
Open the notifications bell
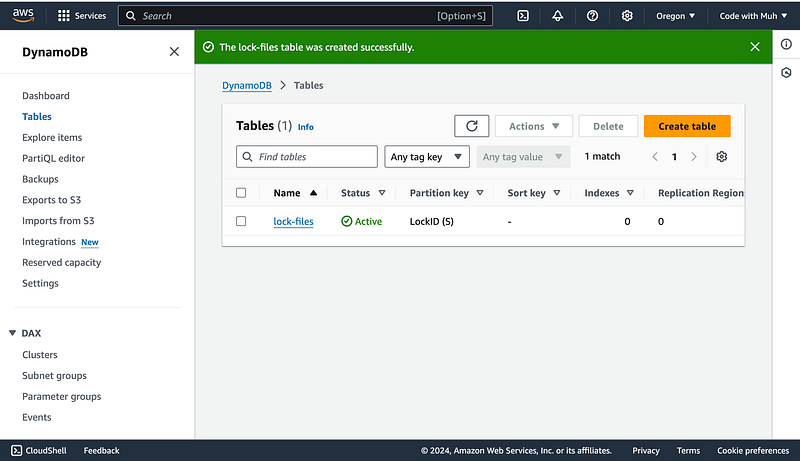click(558, 16)
